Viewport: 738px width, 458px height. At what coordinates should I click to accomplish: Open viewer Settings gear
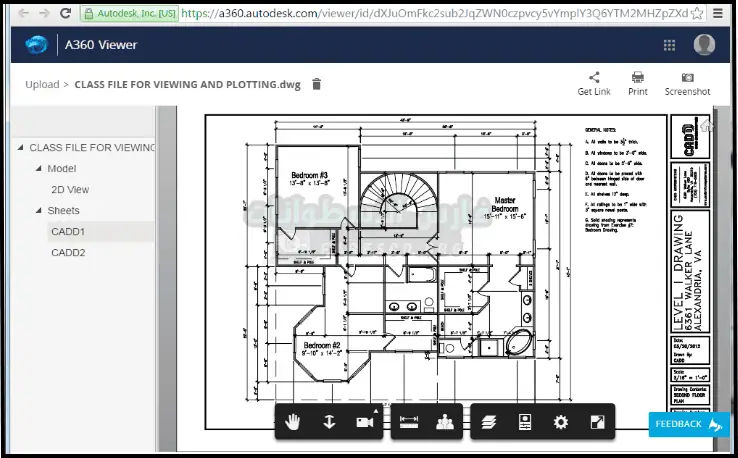pyautogui.click(x=561, y=422)
